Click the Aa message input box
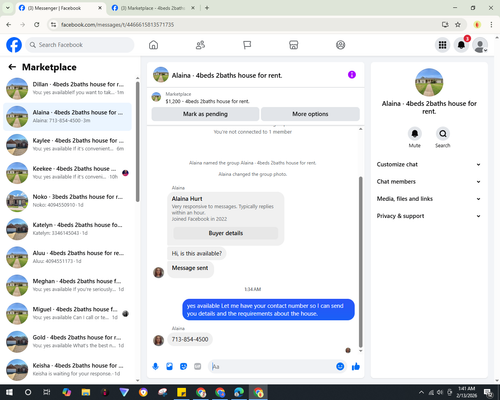 coord(271,367)
